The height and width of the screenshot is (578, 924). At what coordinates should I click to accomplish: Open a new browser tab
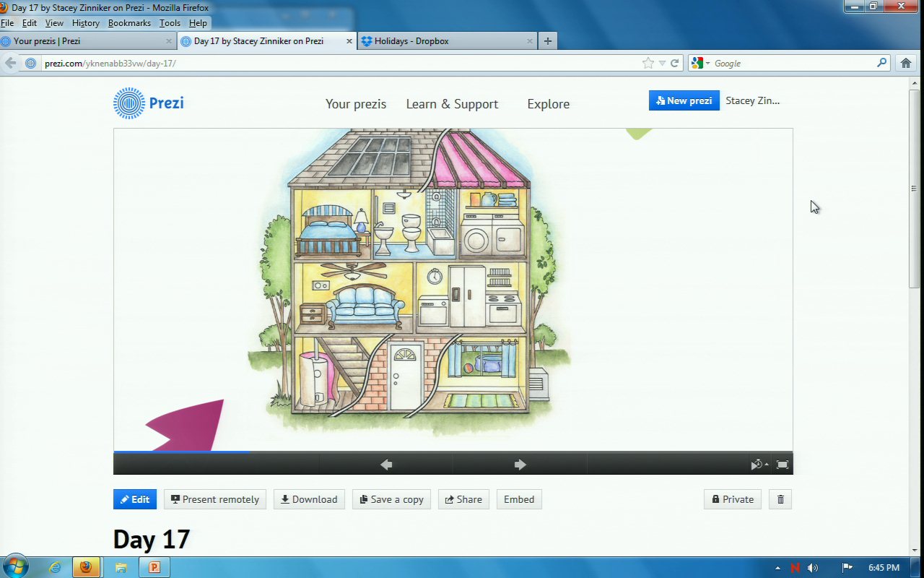click(547, 41)
